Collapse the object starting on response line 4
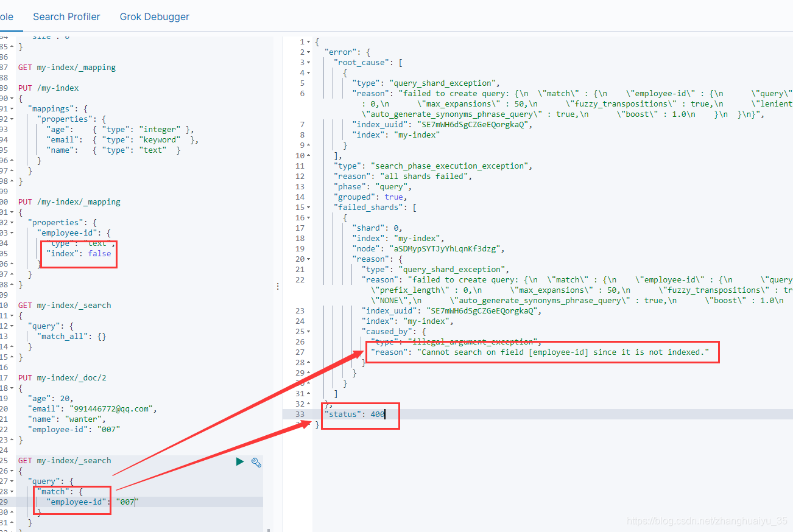 [x=309, y=72]
